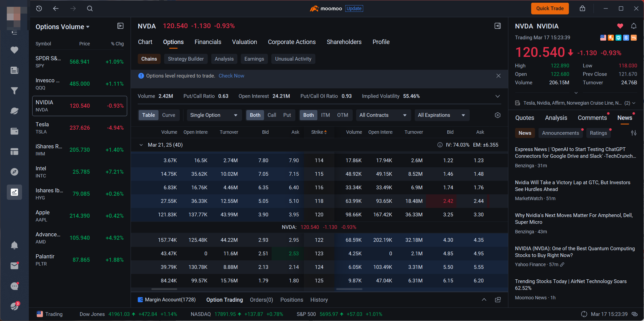Open the Single Option dropdown
The height and width of the screenshot is (321, 644).
pos(214,115)
